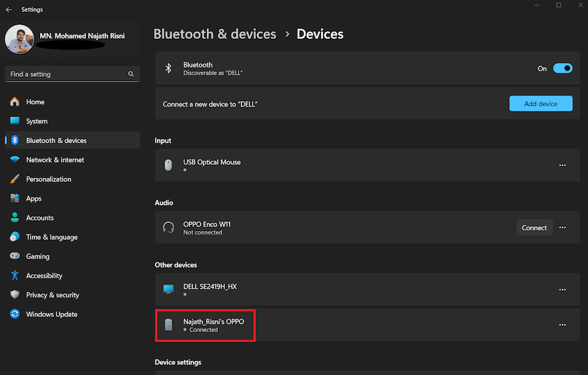588x375 pixels.
Task: Click the Add device button
Action: 541,104
